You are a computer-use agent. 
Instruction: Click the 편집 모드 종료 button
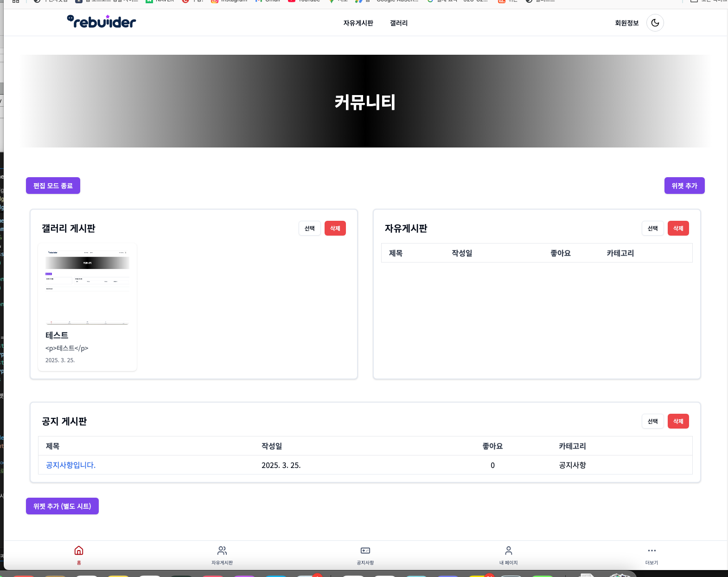(53, 186)
